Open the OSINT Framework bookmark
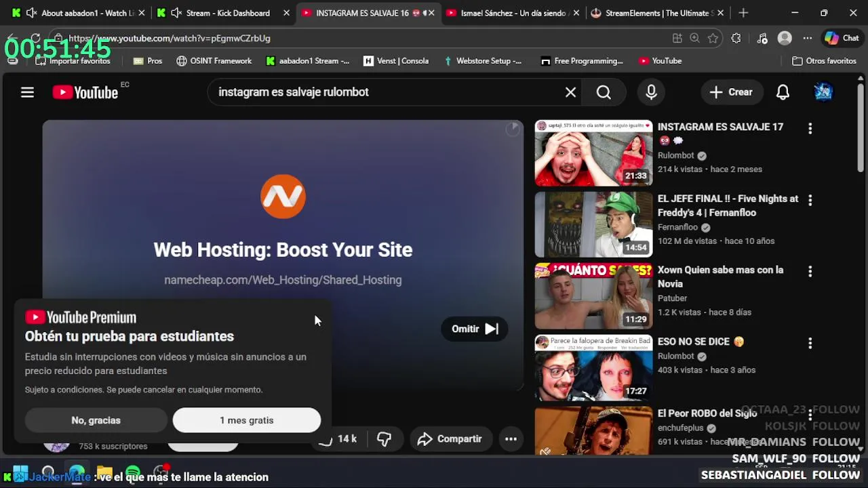868x488 pixels. 214,61
